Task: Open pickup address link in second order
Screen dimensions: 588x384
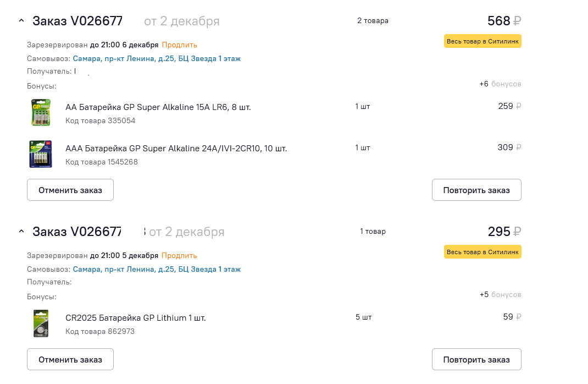Action: (x=157, y=269)
